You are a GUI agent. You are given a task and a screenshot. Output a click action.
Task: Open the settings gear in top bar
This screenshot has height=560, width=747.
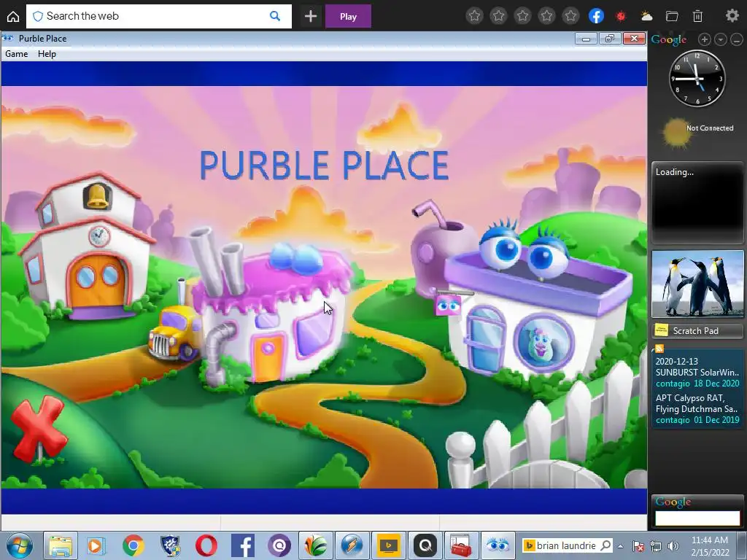pyautogui.click(x=732, y=16)
